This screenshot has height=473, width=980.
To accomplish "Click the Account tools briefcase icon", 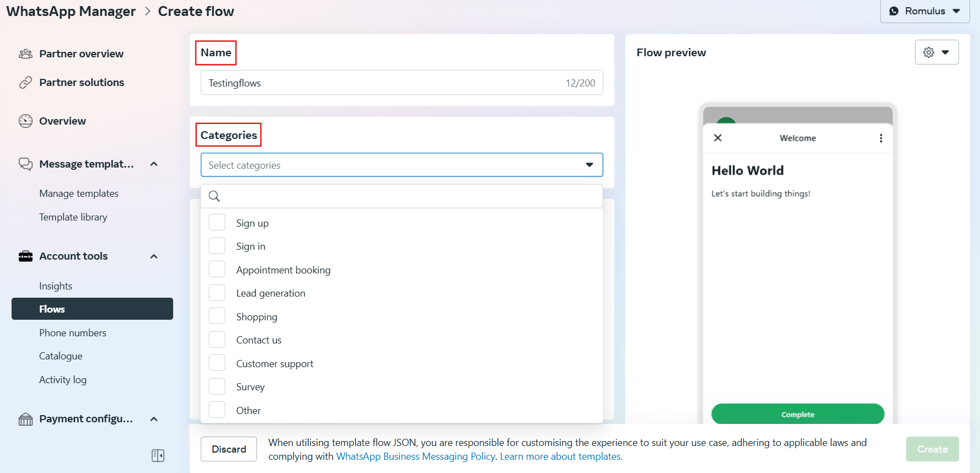I will (x=25, y=256).
